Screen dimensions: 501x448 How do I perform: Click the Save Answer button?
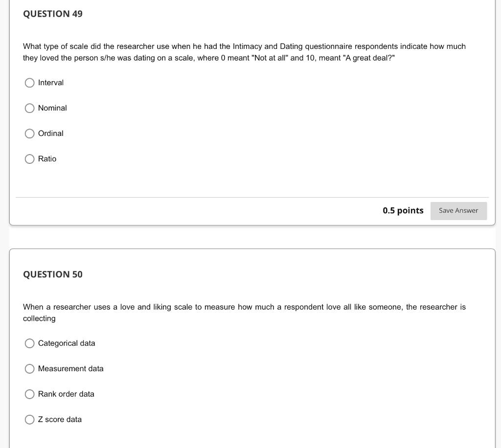tap(458, 210)
